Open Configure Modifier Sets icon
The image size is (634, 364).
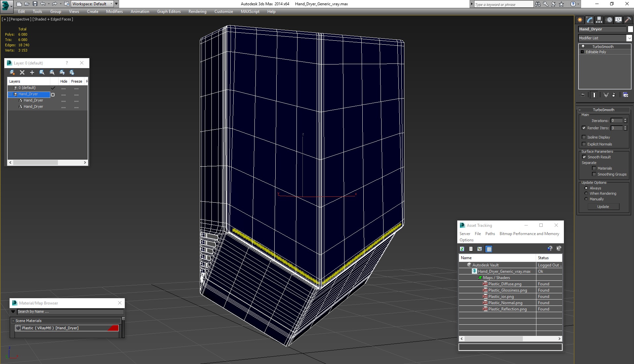pyautogui.click(x=625, y=95)
